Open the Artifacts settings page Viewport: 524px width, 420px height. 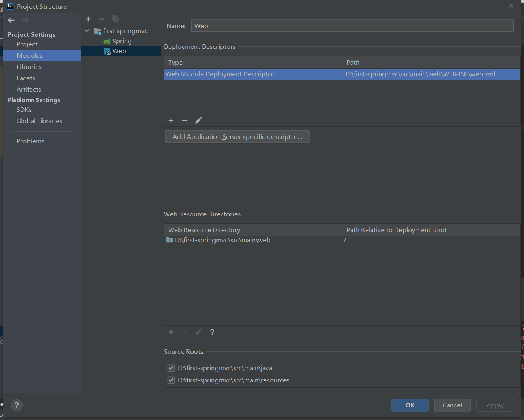pyautogui.click(x=29, y=90)
